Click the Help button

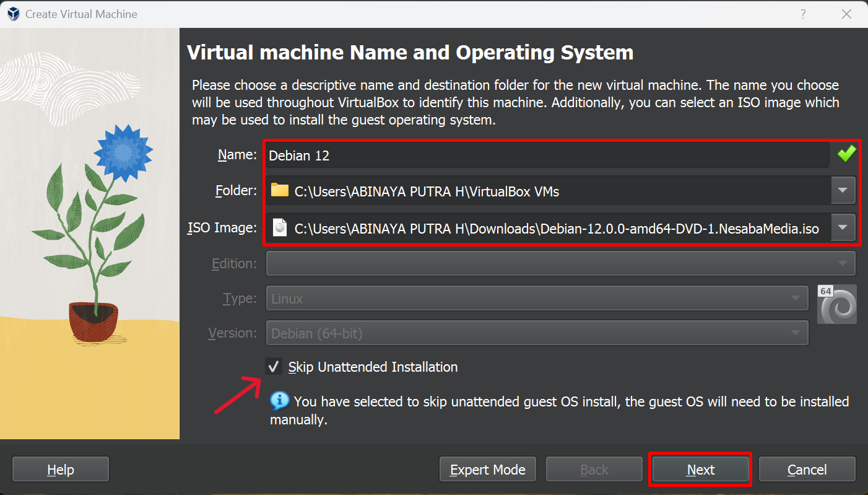coord(61,470)
